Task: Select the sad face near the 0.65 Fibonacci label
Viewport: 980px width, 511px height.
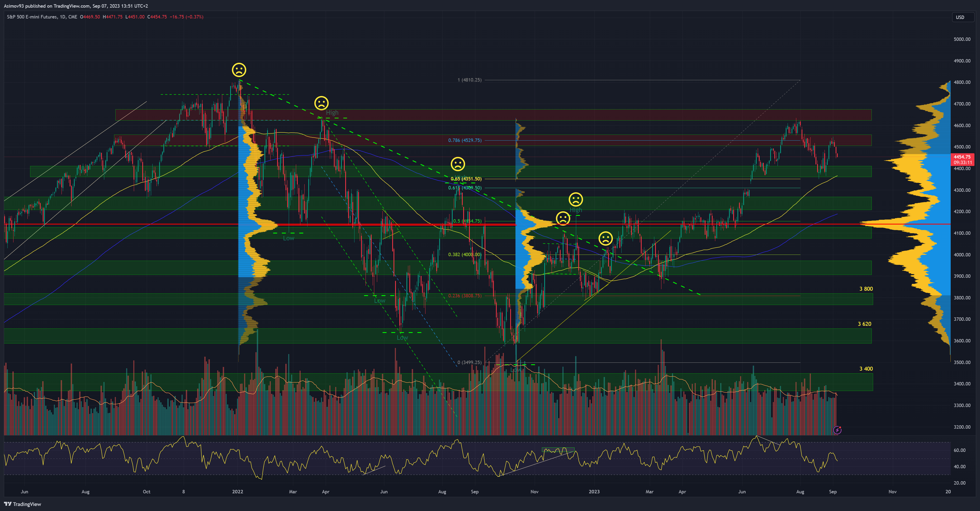Action: 458,164
